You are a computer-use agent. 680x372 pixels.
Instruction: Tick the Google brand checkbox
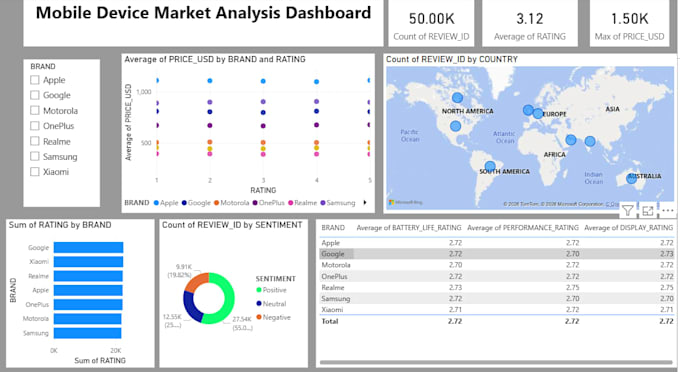point(35,95)
